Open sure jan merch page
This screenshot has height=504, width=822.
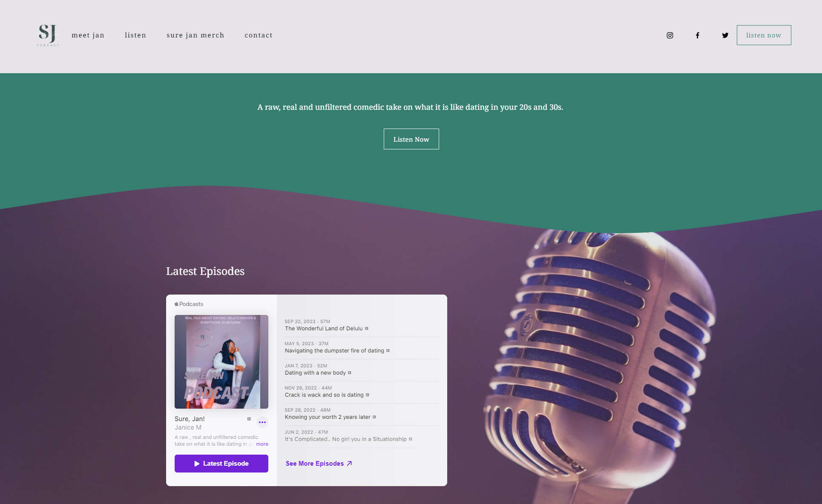click(195, 35)
